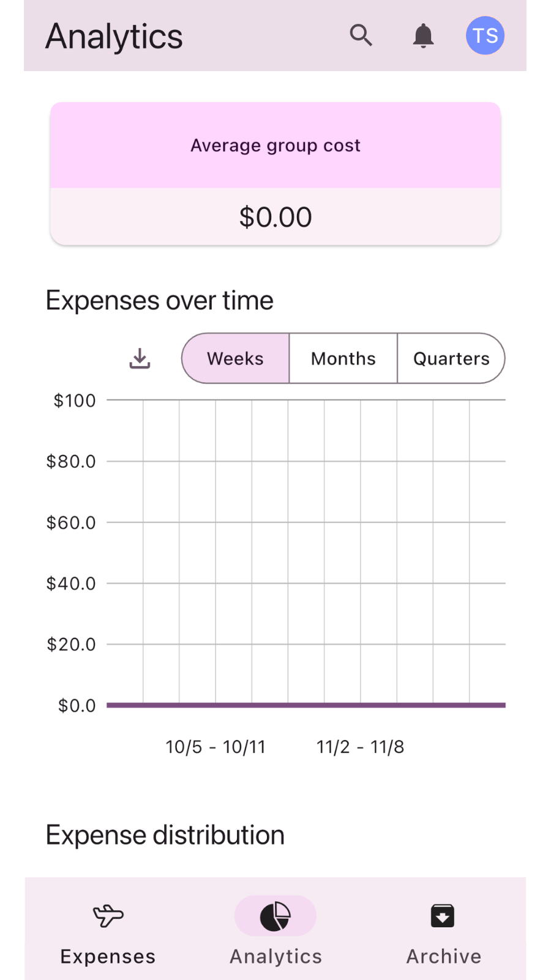Switch chart range to Months
This screenshot has height=980, width=551.
[x=343, y=358]
